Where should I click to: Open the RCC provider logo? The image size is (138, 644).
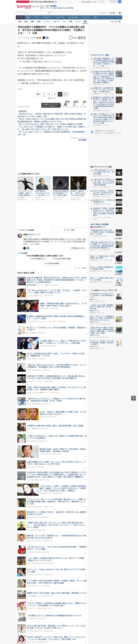click(78, 38)
